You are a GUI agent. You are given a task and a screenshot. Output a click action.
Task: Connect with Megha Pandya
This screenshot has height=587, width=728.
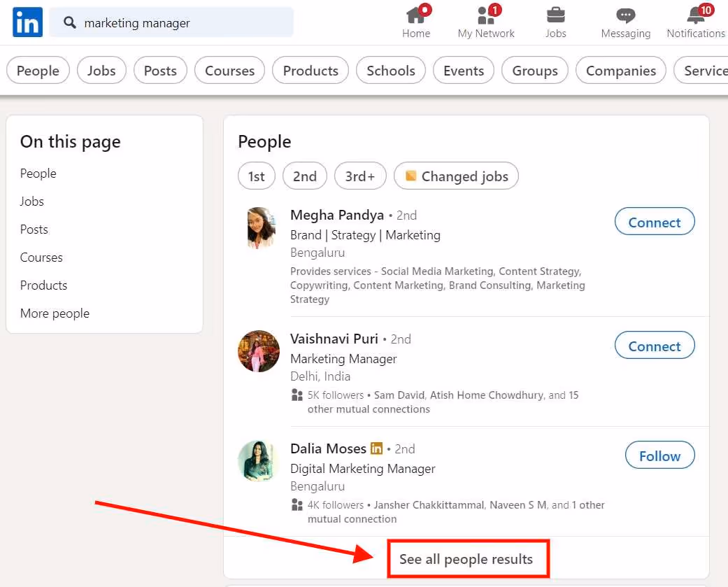[655, 222]
